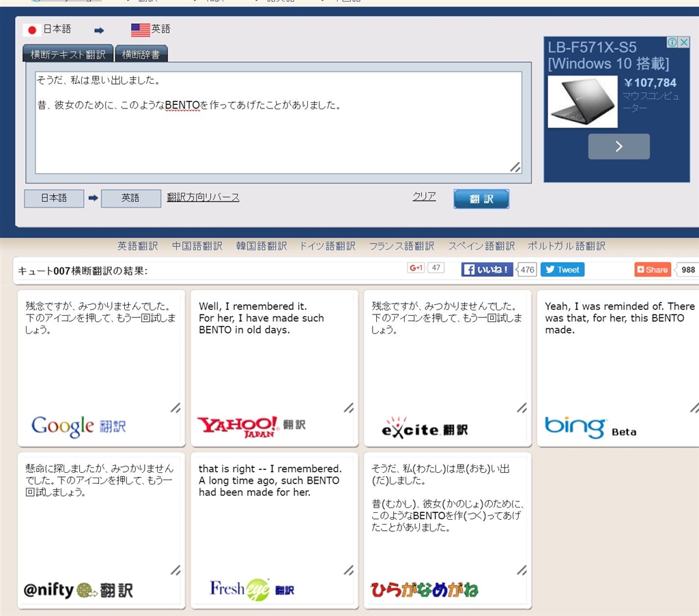Click the Facebook いいね! button

pyautogui.click(x=487, y=269)
